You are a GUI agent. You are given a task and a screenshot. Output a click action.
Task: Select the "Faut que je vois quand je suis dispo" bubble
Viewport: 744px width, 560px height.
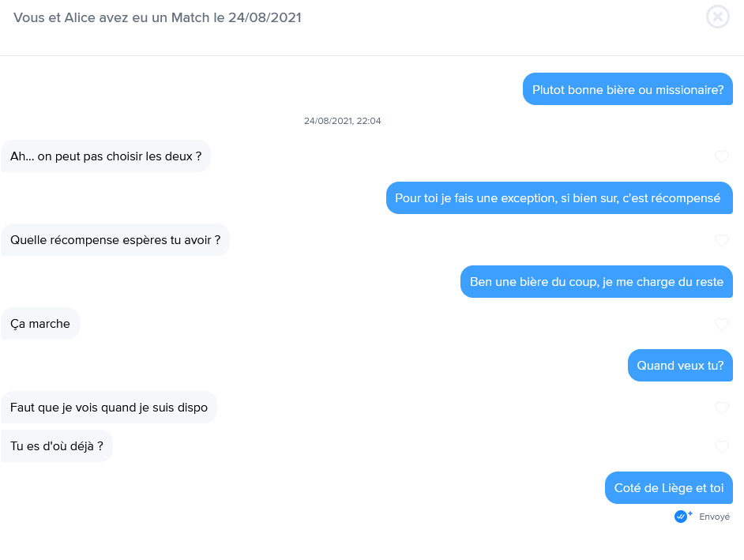[x=109, y=408]
